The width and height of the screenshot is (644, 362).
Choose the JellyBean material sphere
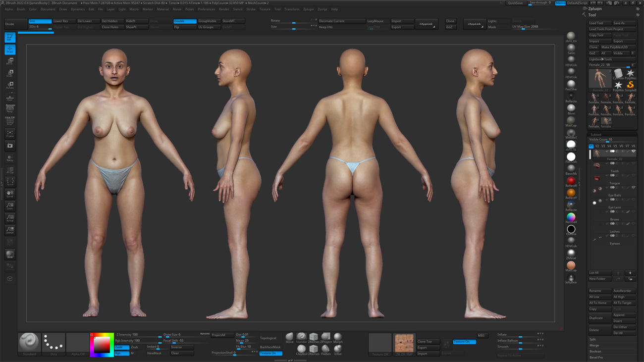click(571, 278)
